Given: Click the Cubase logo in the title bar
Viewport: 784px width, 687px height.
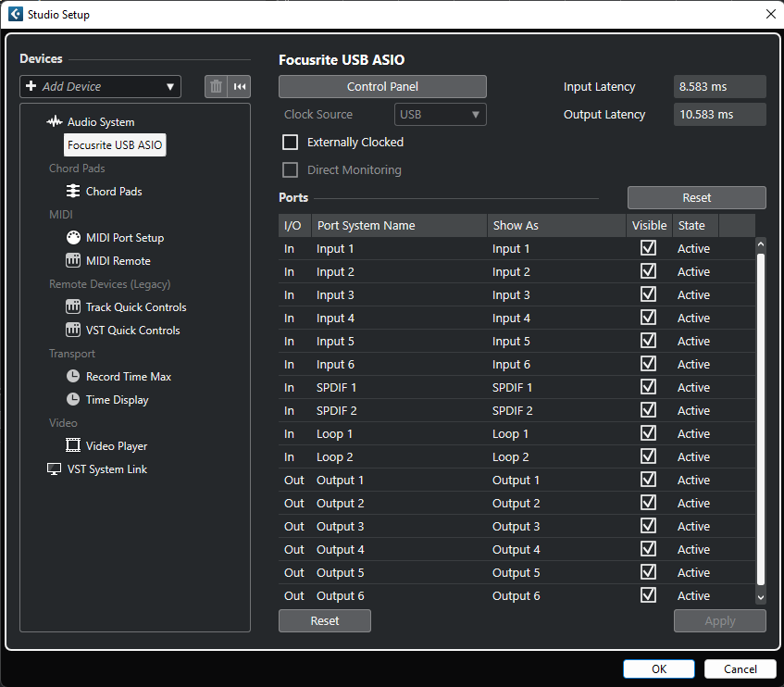Looking at the screenshot, I should pos(16,14).
